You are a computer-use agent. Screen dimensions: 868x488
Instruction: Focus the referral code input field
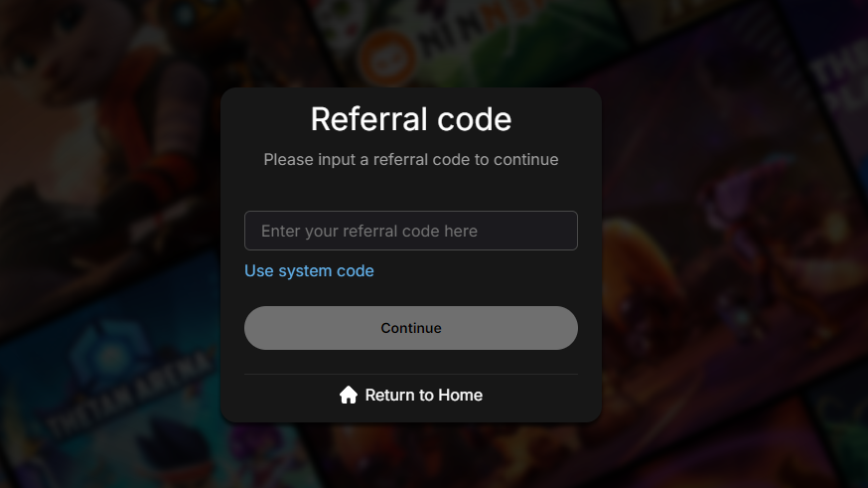411,231
